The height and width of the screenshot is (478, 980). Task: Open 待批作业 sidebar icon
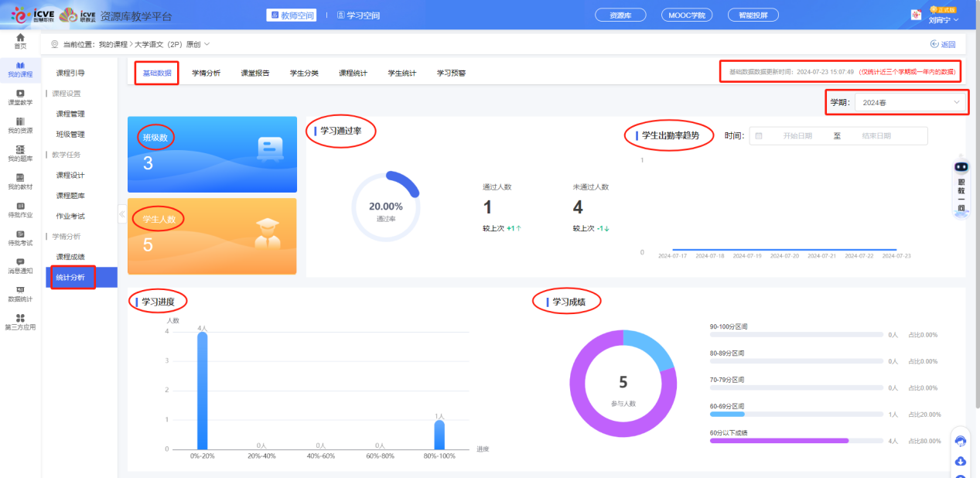click(x=20, y=210)
